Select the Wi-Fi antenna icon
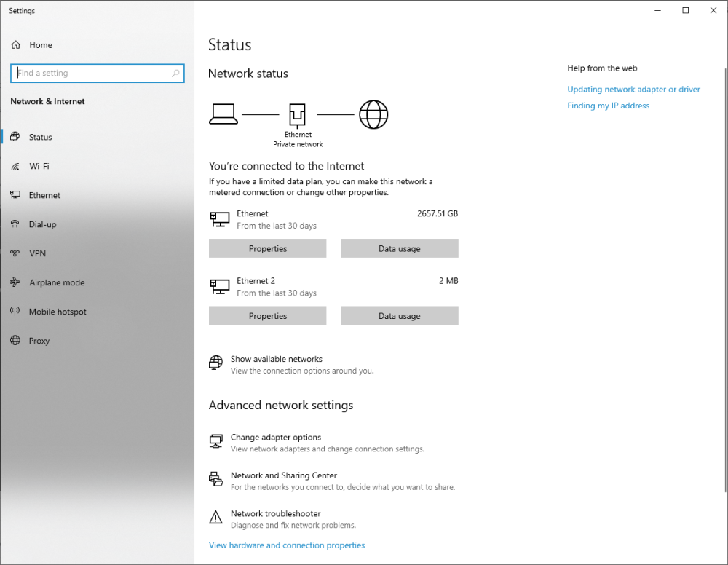 [15, 167]
